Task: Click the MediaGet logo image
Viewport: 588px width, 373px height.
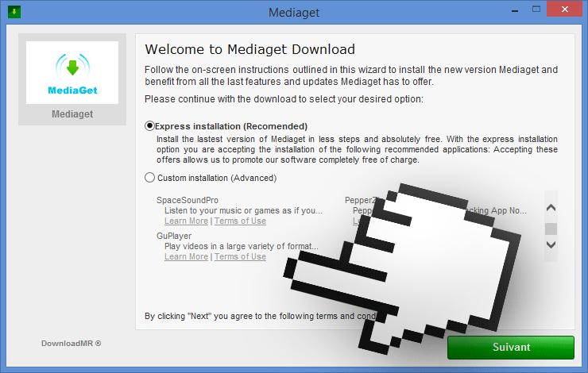Action: click(72, 73)
